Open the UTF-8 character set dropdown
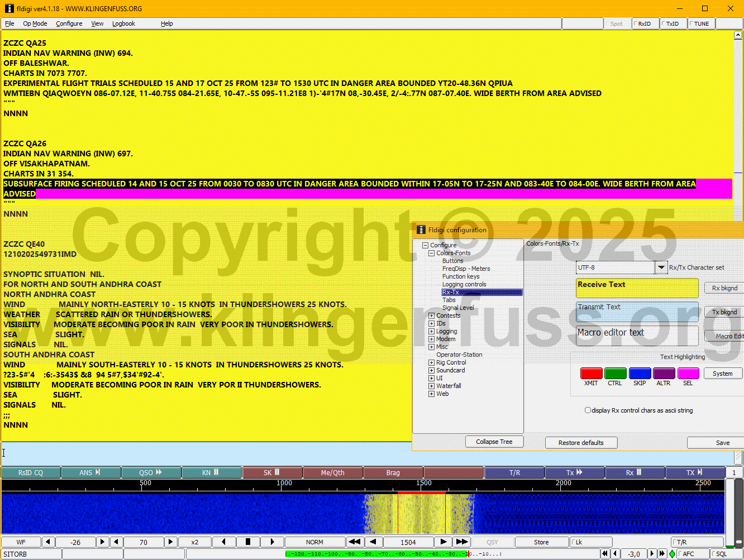Viewport: 744px width, 560px height. [661, 267]
